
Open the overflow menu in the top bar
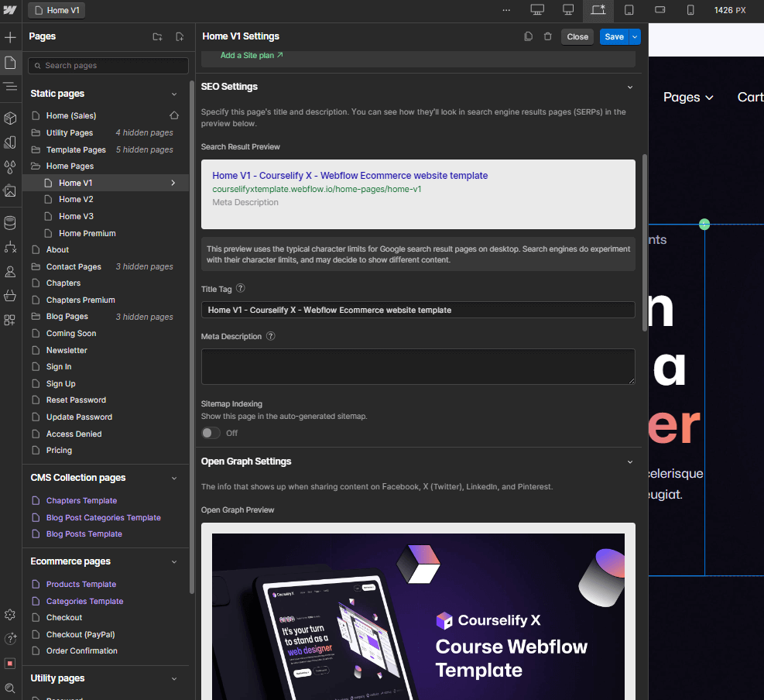507,9
